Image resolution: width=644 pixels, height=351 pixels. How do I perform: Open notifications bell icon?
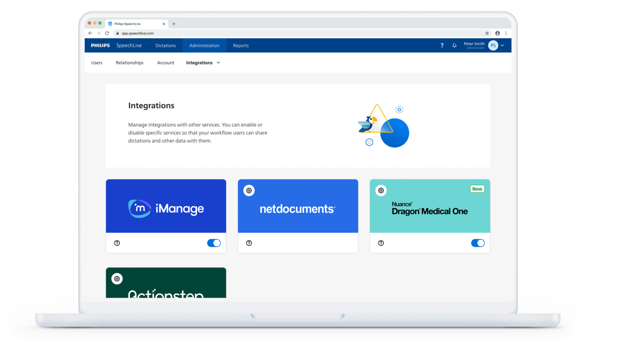point(454,45)
